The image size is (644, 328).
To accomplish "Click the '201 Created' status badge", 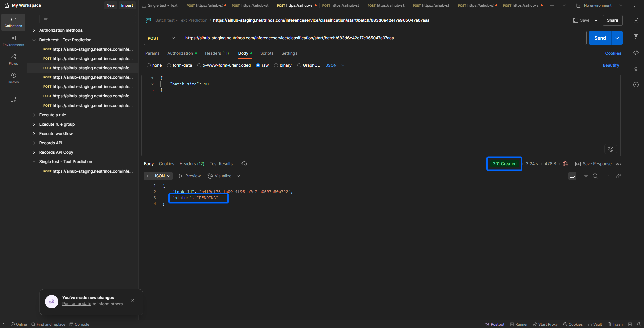I will (504, 164).
